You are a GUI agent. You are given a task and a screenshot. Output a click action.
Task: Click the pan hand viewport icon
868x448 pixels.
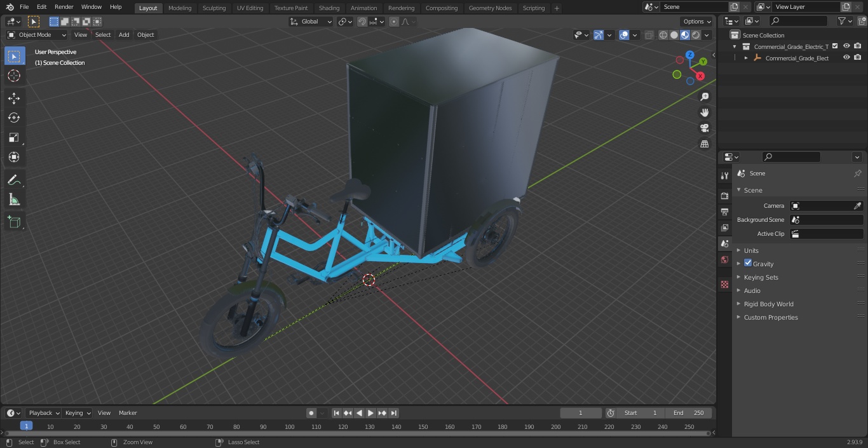click(x=704, y=112)
